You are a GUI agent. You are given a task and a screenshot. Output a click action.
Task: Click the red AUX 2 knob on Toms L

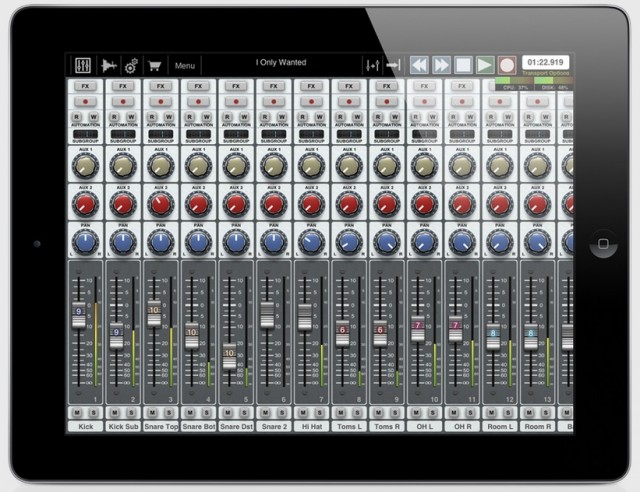point(349,203)
